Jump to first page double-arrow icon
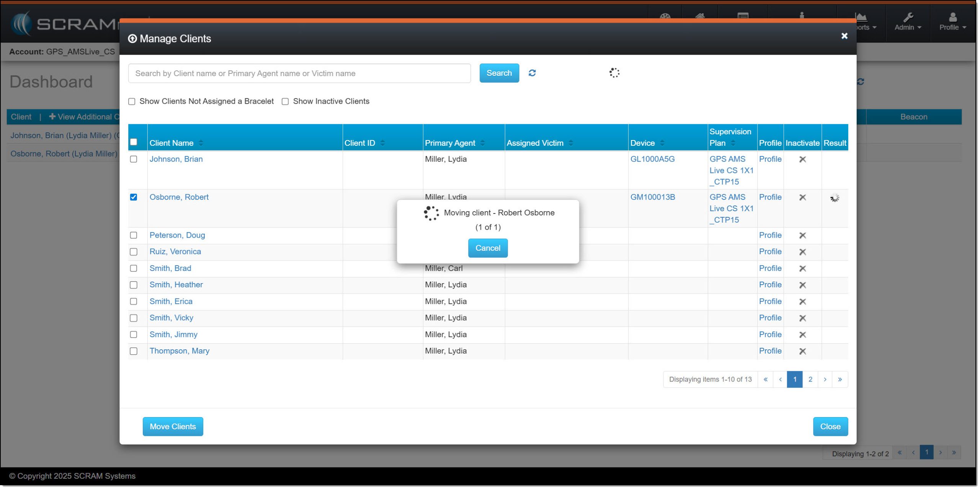 tap(765, 380)
